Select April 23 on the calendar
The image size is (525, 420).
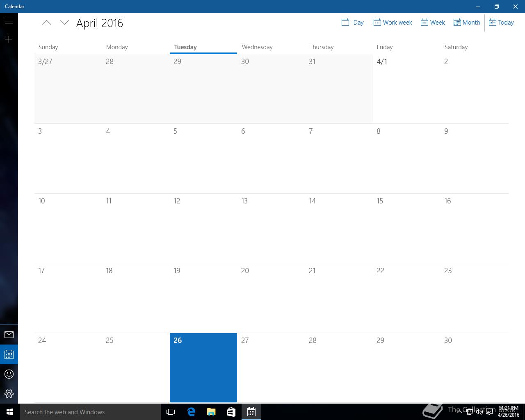click(x=475, y=298)
